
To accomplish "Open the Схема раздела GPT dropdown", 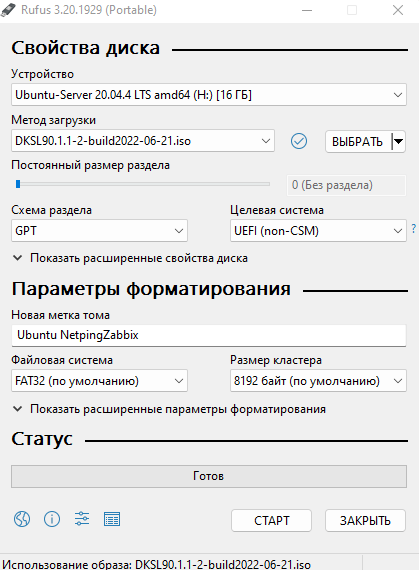I will tap(99, 230).
